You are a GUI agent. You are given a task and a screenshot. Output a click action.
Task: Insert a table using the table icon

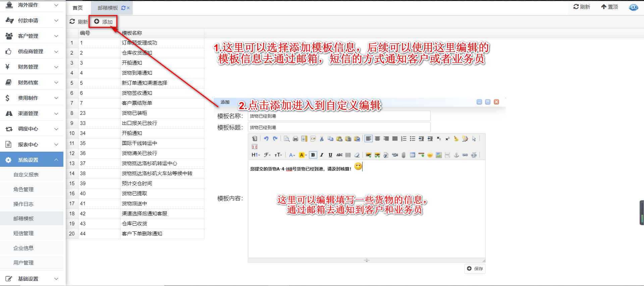tap(413, 155)
